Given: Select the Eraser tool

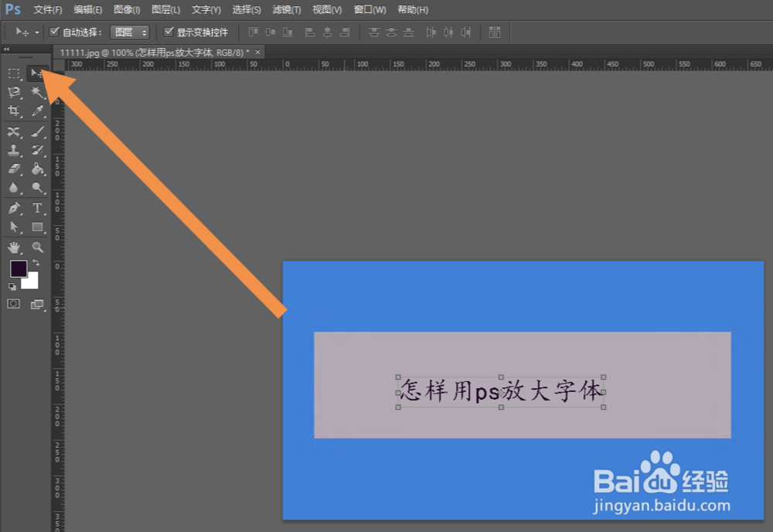Looking at the screenshot, I should tap(13, 169).
